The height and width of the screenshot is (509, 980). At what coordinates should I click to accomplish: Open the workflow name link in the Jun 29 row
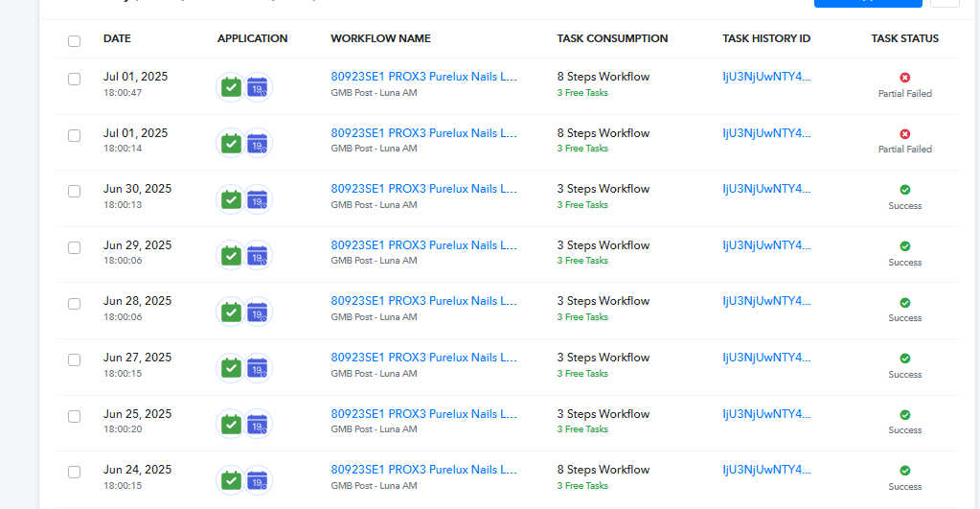(x=423, y=245)
